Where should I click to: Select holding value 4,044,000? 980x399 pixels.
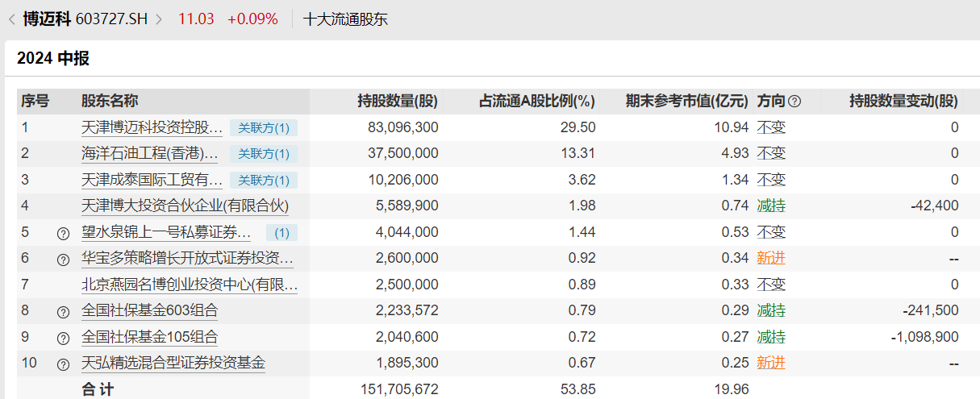407,233
